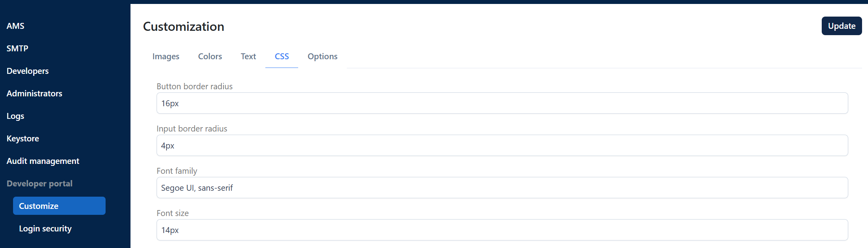The image size is (868, 248).
Task: Open the AMS sidebar section
Action: pos(15,26)
